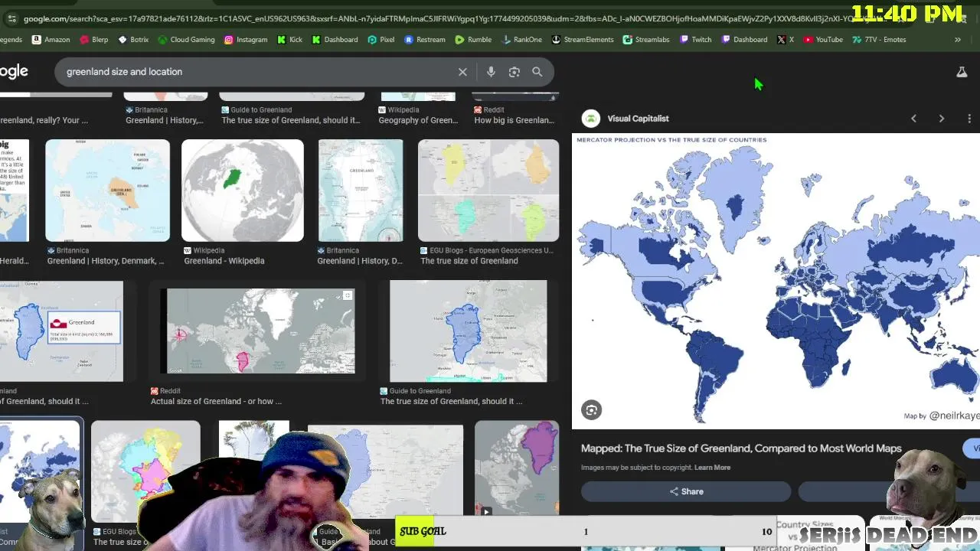Open the Cloud Gaming bookmark
The height and width of the screenshot is (551, 980).
point(186,40)
